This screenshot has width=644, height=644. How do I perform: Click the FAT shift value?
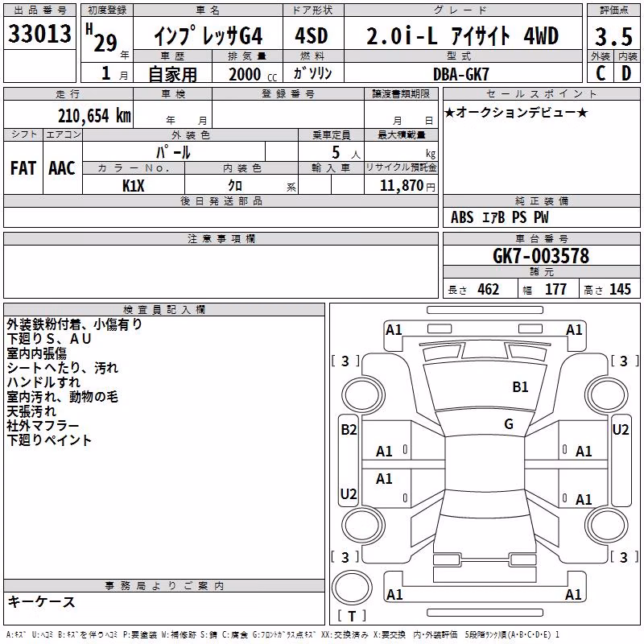click(x=23, y=168)
